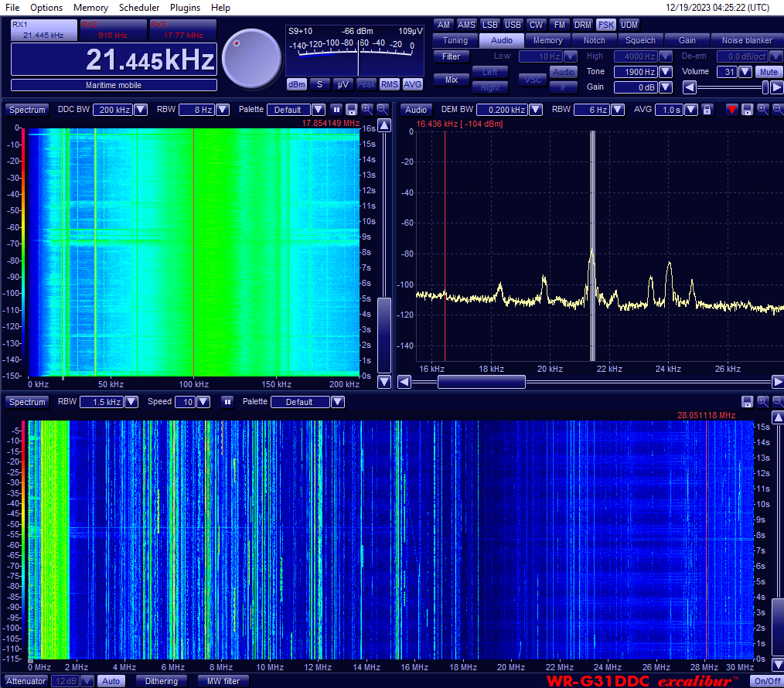Increase volume with right arrow
The image size is (784, 688).
coord(776,87)
